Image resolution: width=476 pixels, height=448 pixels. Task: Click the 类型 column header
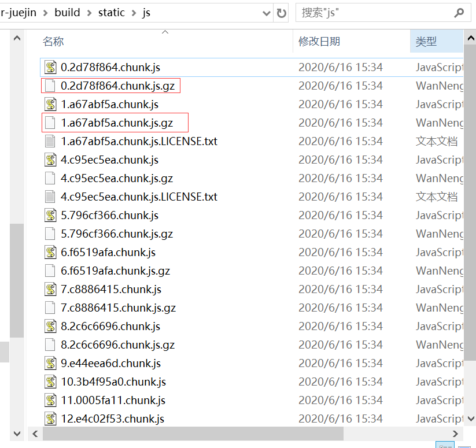pos(426,42)
